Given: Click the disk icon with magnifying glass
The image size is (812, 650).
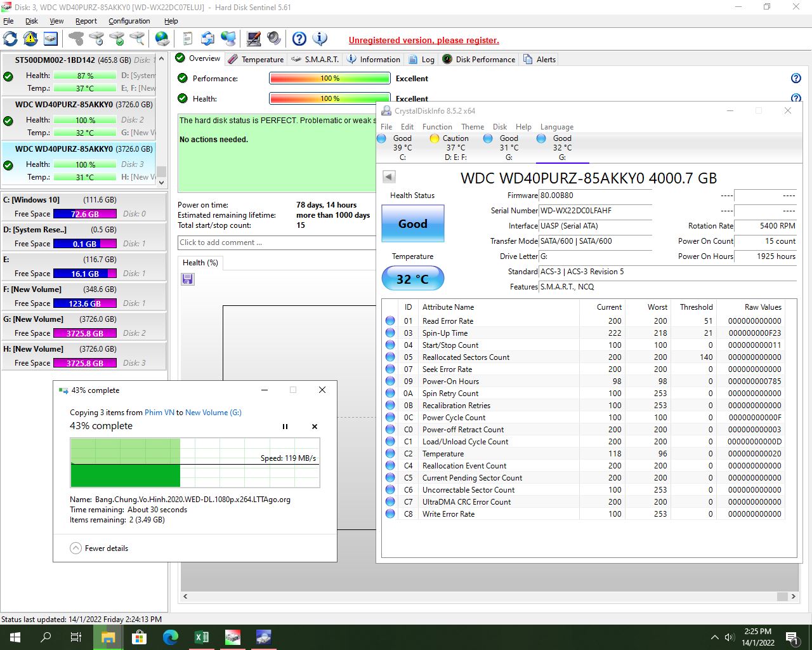Looking at the screenshot, I should (x=137, y=39).
